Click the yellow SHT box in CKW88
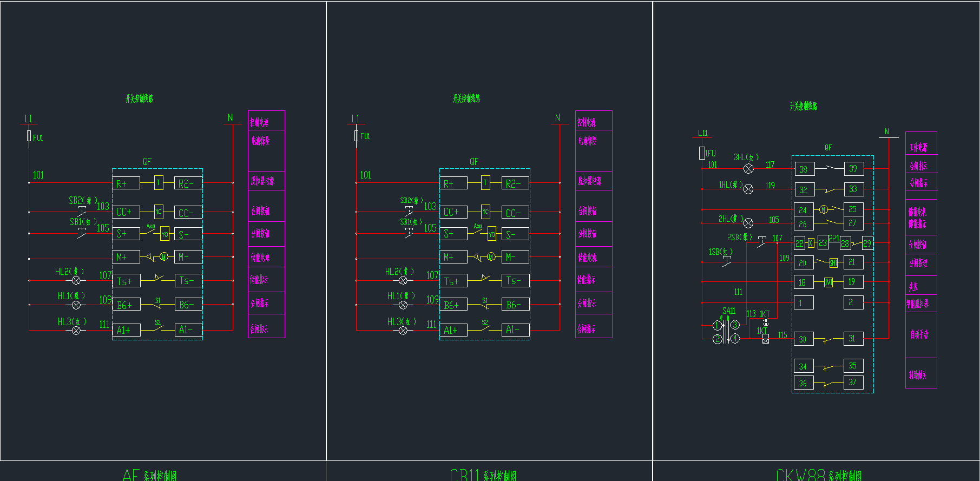Viewport: 980px width, 481px height. click(x=833, y=262)
